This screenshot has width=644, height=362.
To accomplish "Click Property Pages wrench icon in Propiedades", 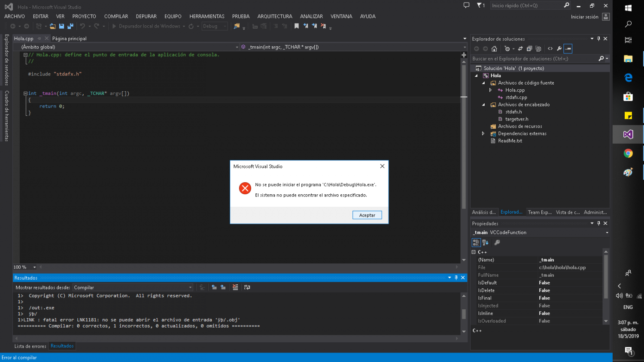I will tap(497, 242).
